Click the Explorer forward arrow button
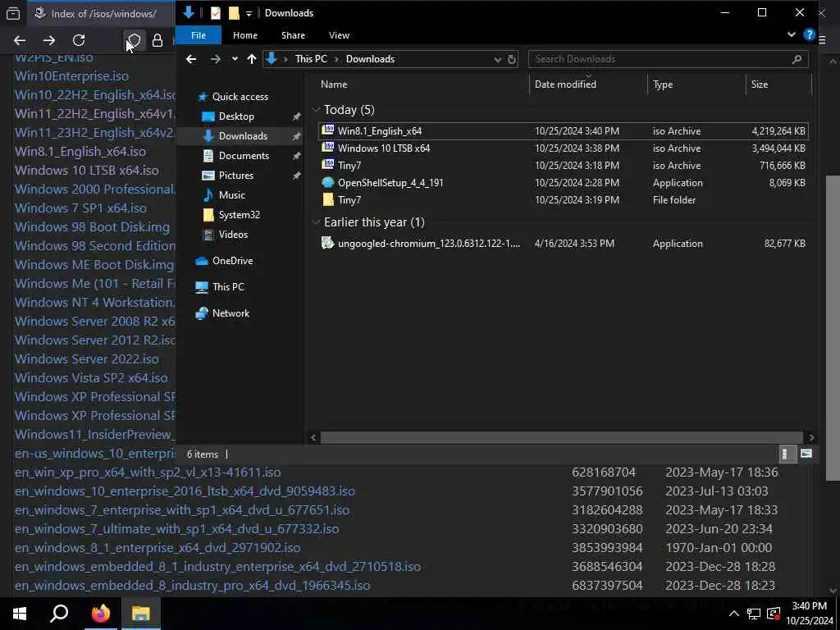Image resolution: width=840 pixels, height=630 pixels. pyautogui.click(x=216, y=59)
